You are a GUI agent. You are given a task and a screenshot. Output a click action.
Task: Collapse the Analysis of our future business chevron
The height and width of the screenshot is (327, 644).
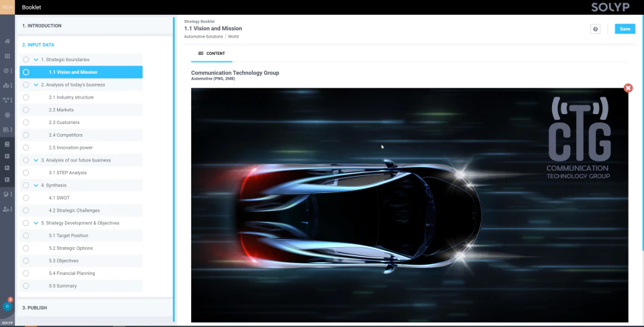tap(36, 160)
